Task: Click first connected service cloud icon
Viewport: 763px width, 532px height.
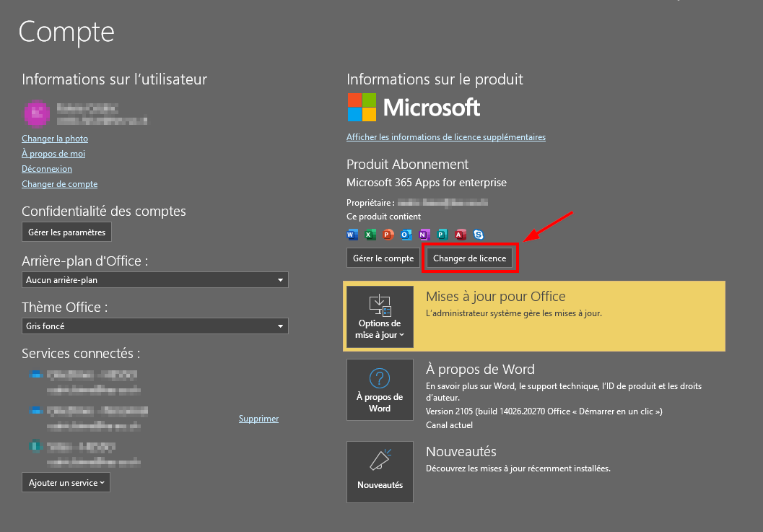Action: [35, 375]
